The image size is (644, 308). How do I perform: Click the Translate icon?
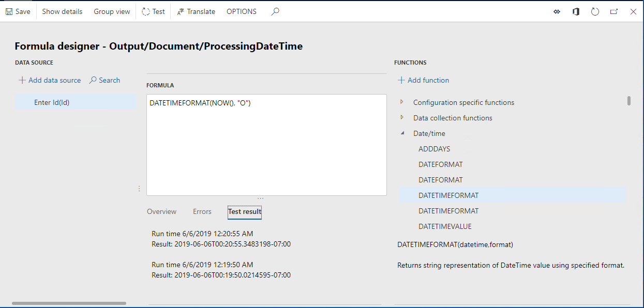coord(180,11)
